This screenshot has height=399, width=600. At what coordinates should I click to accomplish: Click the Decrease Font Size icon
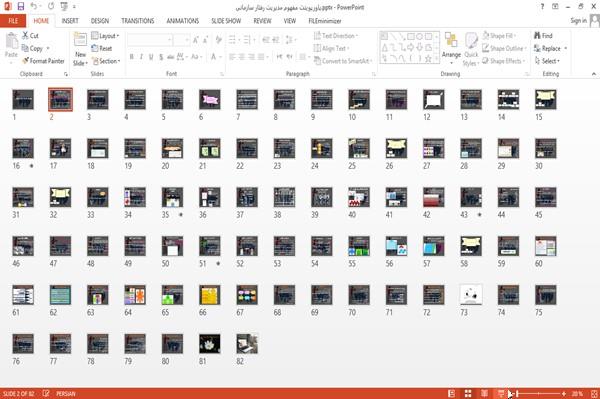pos(205,40)
